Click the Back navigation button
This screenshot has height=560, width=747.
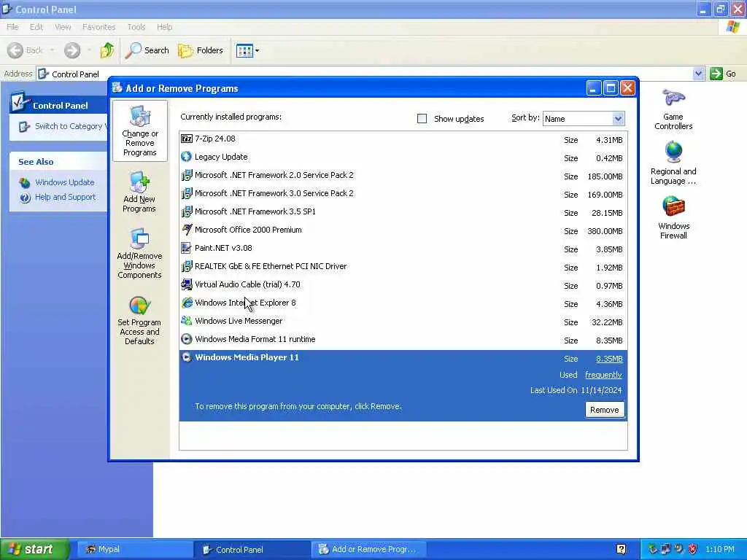pos(25,50)
